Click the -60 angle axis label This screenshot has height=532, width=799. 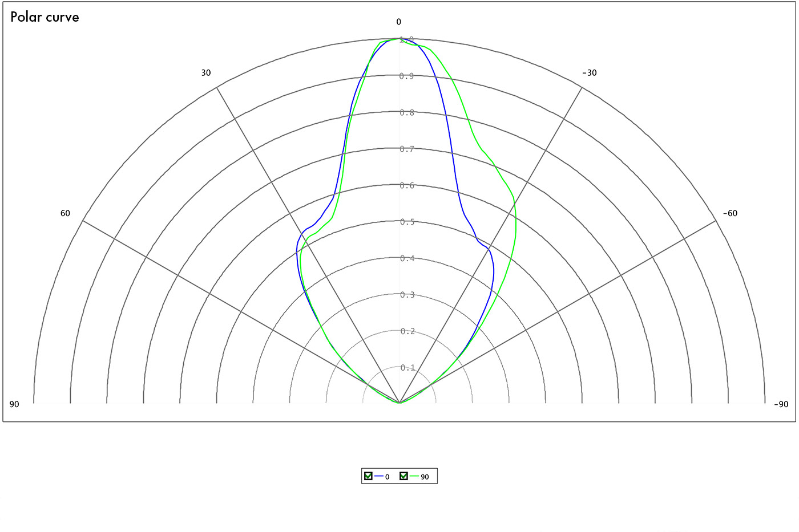[x=730, y=213]
